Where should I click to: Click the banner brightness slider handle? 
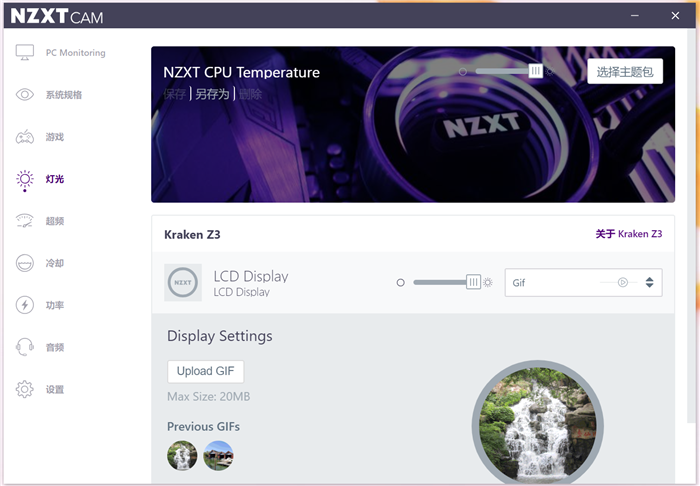pos(536,71)
